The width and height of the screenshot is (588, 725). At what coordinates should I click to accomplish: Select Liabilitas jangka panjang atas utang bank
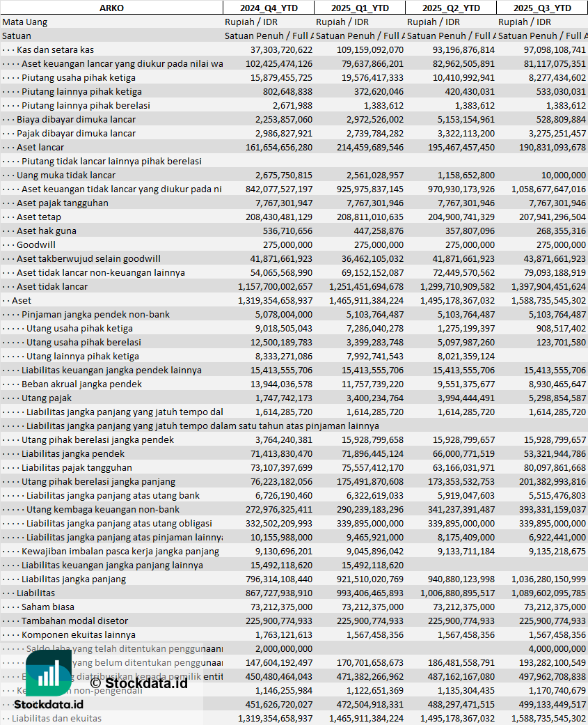click(113, 496)
